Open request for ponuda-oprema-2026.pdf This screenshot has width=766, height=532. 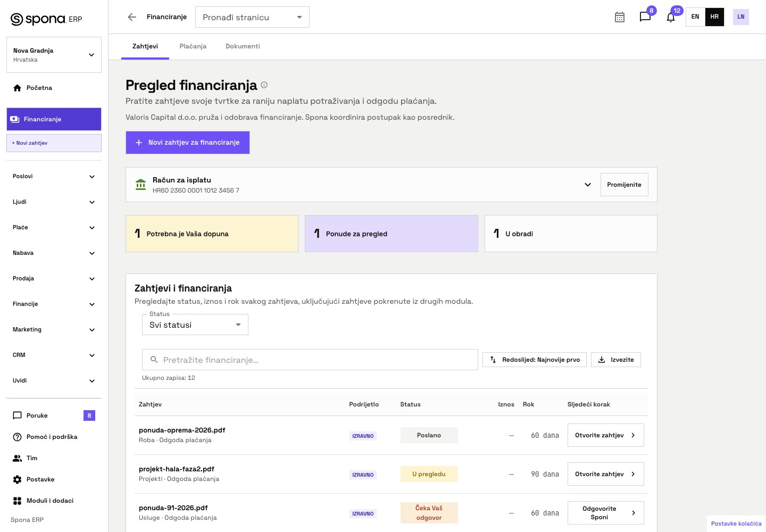click(x=606, y=435)
